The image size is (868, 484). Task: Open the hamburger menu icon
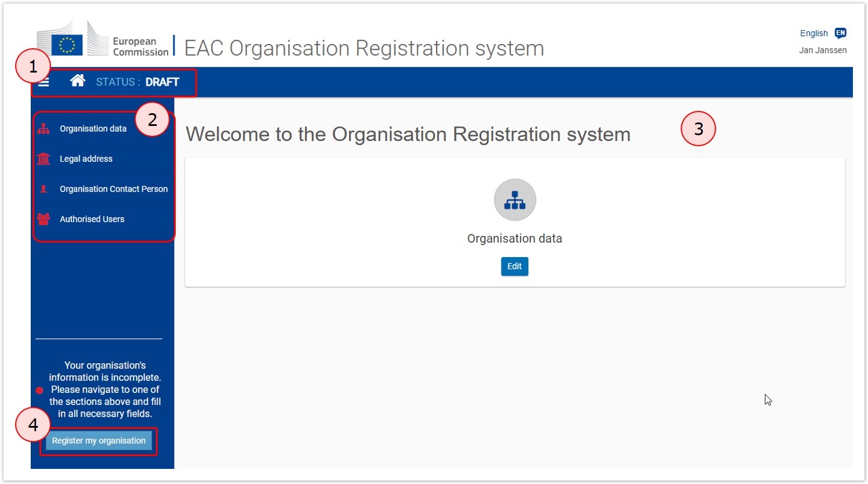point(43,82)
